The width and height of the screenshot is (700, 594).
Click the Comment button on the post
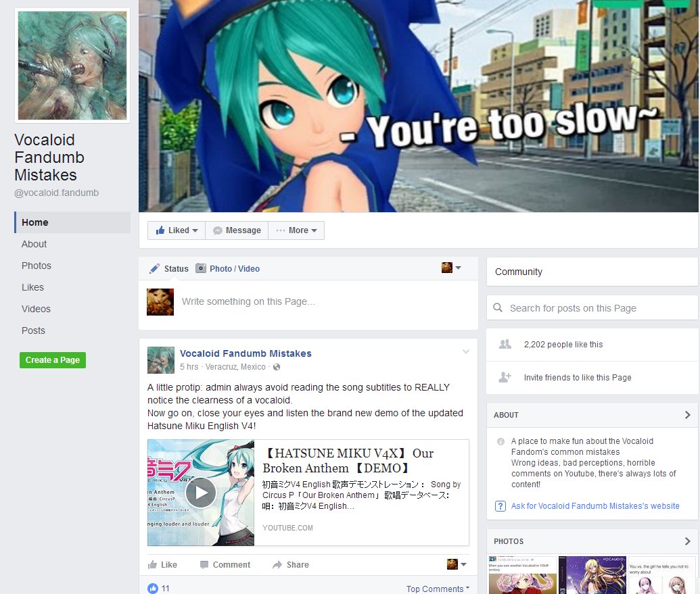225,564
